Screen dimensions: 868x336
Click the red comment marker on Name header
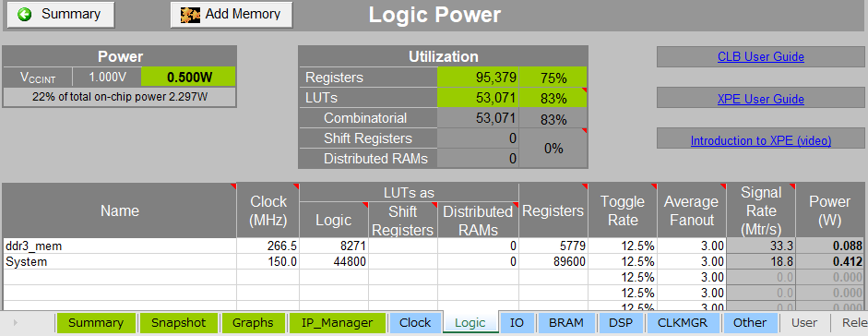pyautogui.click(x=233, y=186)
